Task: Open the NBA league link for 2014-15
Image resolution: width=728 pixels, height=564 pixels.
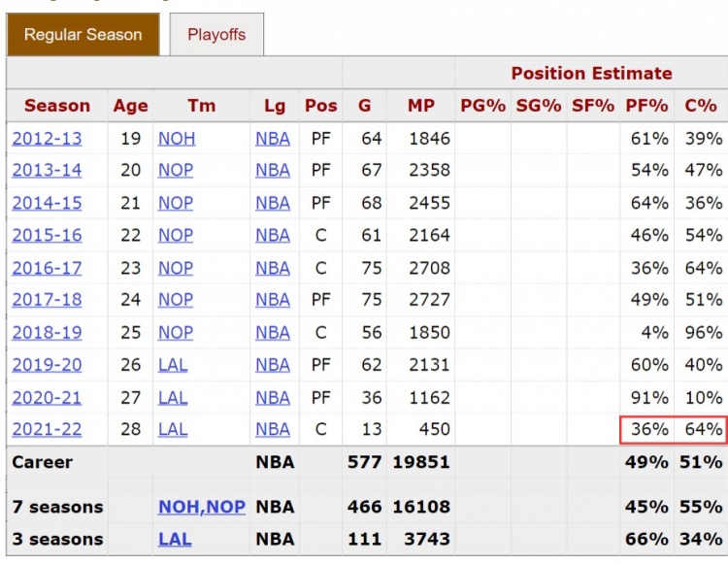Action: tap(273, 203)
